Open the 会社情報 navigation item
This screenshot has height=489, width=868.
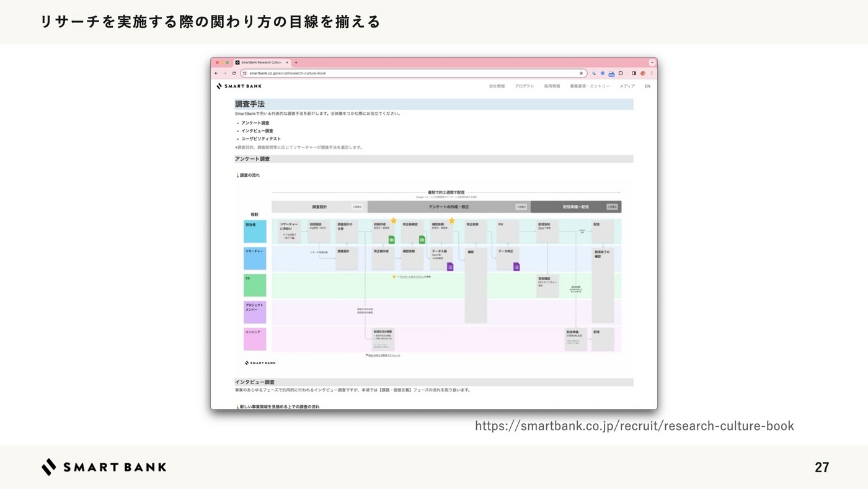click(497, 86)
